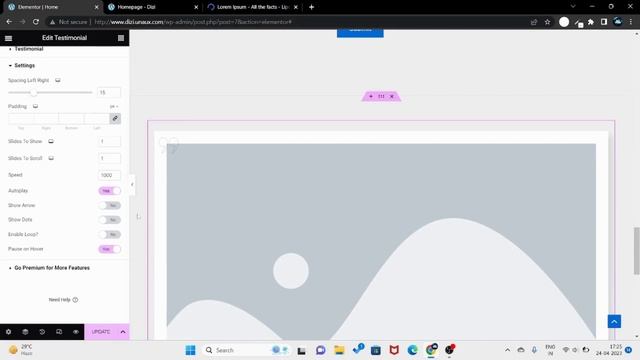Toggle Show Arrow switch
640x360 pixels.
(109, 205)
